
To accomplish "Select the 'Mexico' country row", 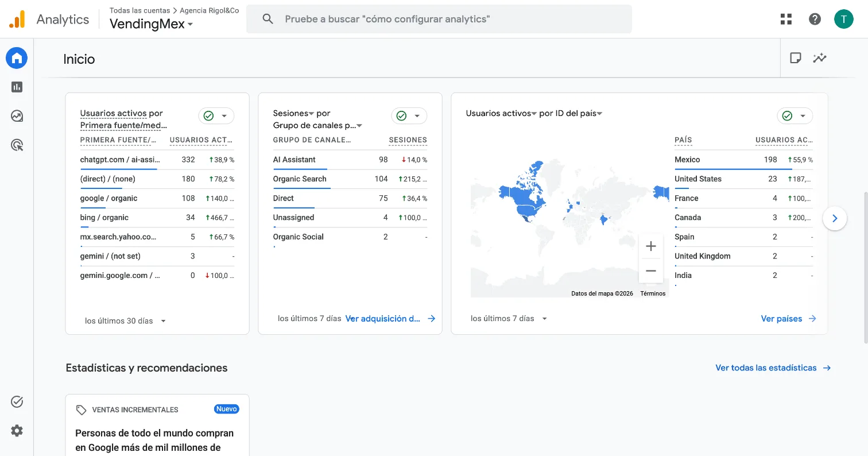I will (743, 160).
